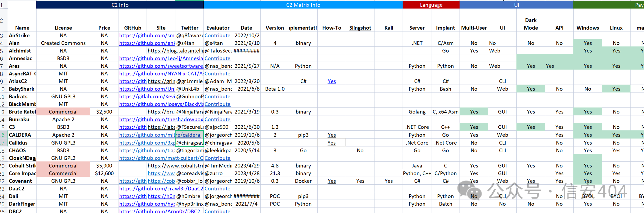Open AirStrike GitHub link
Screen dimensions: 644x214
(147, 35)
